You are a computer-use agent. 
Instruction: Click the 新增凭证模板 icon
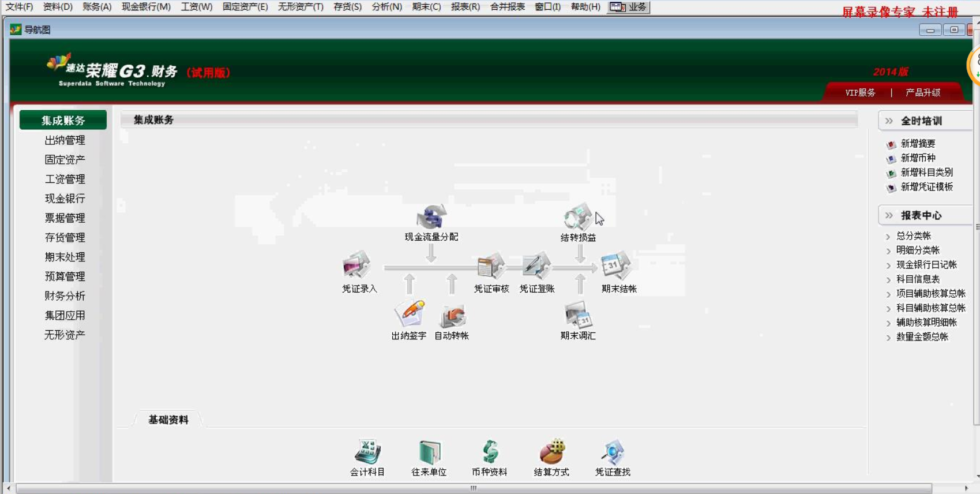point(891,188)
